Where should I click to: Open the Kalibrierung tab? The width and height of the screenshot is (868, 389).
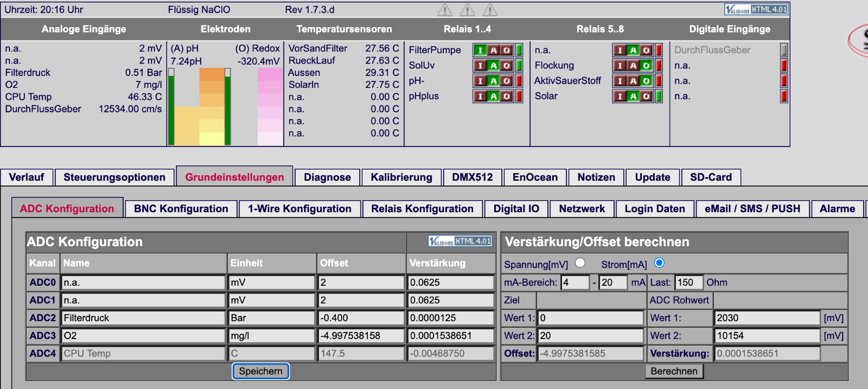[x=401, y=177]
